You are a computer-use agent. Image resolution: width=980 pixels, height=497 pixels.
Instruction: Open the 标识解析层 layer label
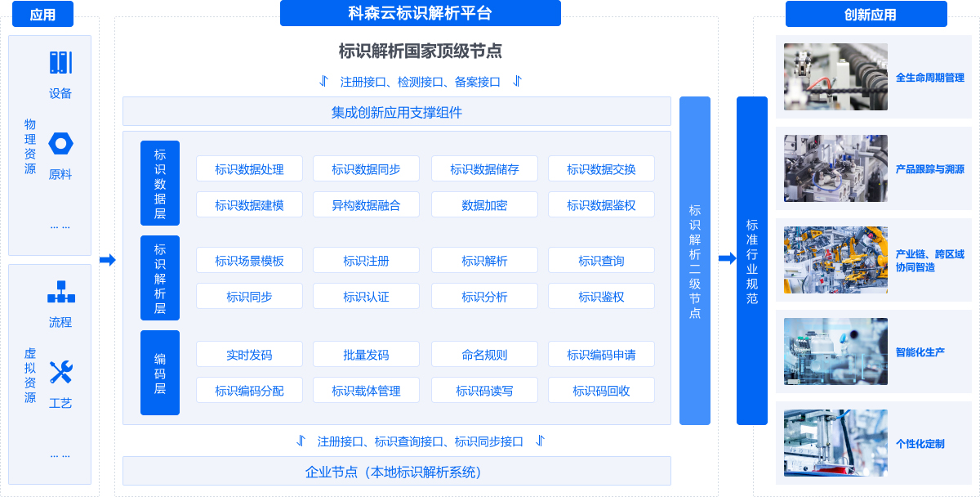coord(160,278)
